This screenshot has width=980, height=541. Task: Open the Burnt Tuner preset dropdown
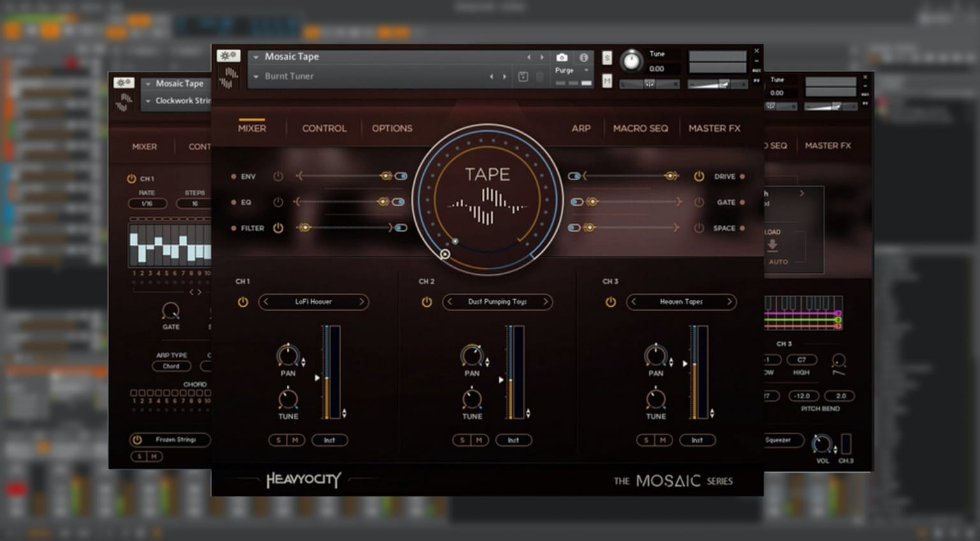coord(256,77)
